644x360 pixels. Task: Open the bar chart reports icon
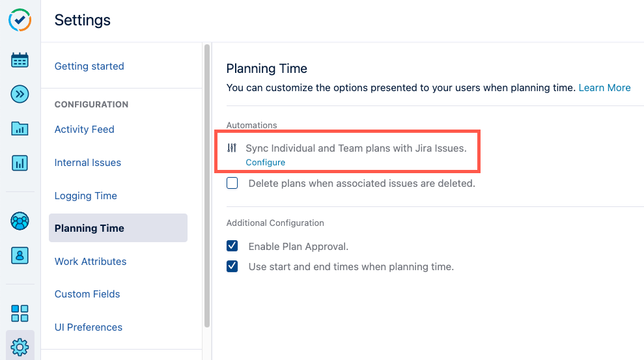(x=20, y=162)
